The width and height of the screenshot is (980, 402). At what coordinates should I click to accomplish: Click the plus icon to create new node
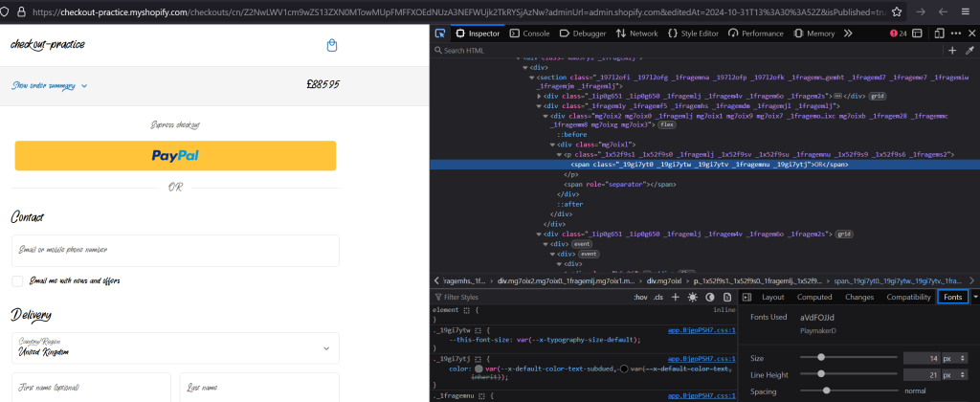coord(952,51)
